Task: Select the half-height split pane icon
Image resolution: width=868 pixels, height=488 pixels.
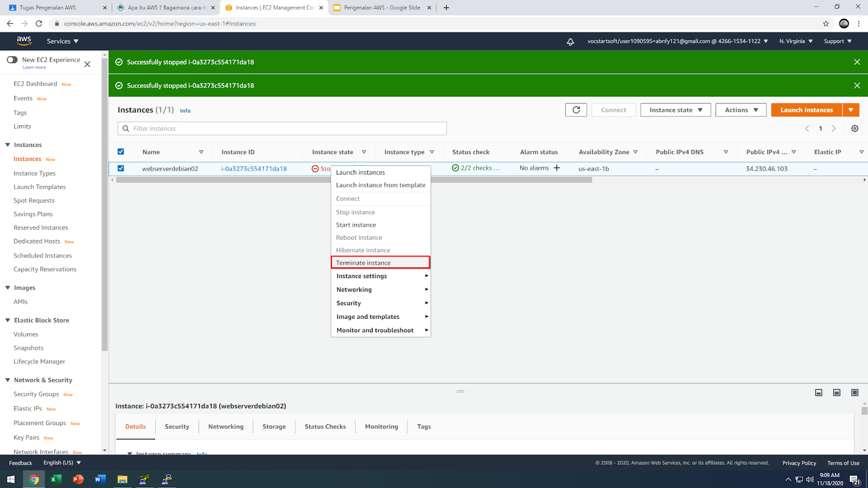Action: click(837, 393)
